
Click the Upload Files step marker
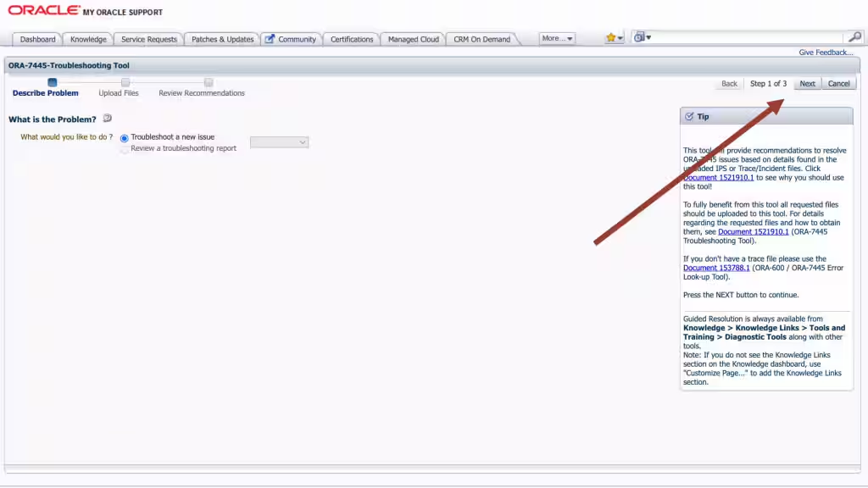[x=125, y=82]
